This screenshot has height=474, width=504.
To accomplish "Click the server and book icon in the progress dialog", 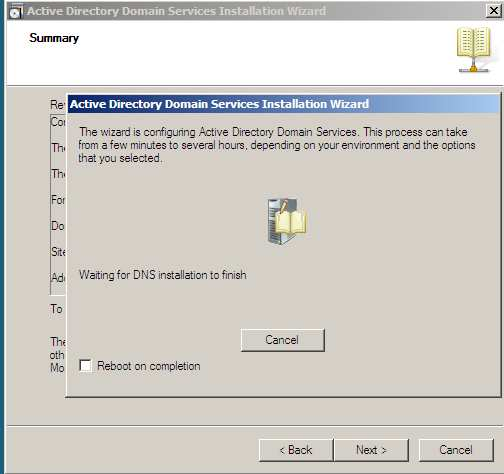I will 287,222.
